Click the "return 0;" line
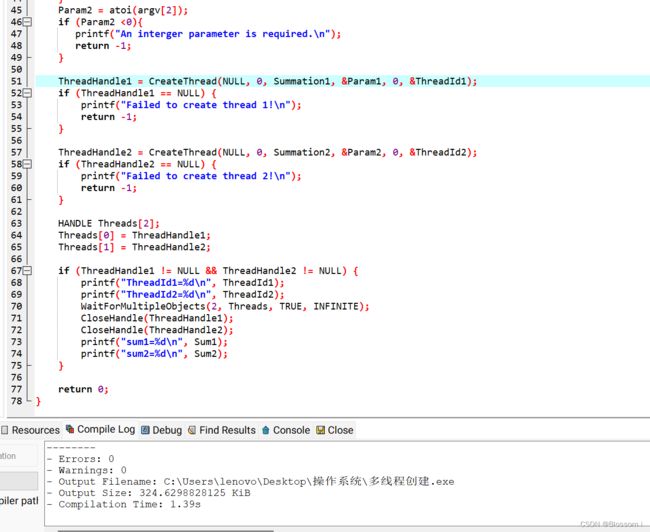Screen dimensions: 650x532 83,389
